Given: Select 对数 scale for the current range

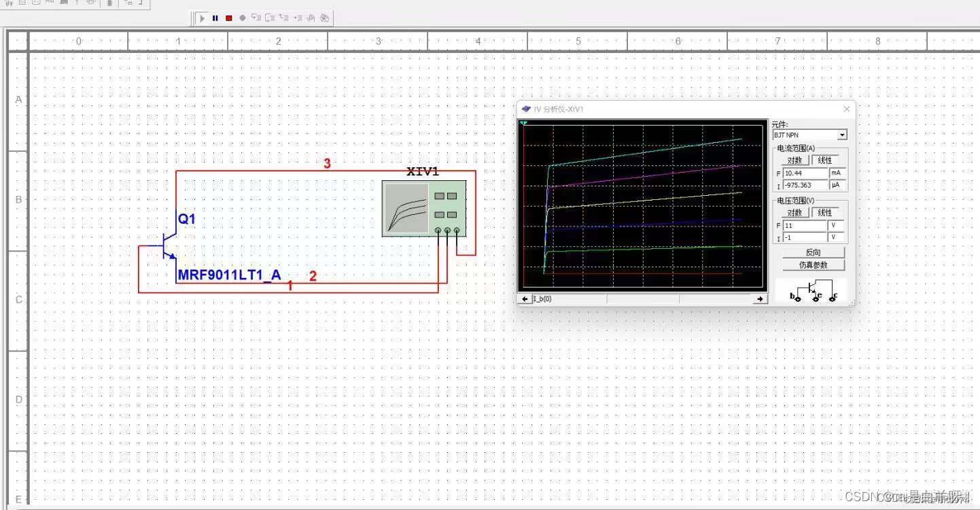Looking at the screenshot, I should 794,160.
